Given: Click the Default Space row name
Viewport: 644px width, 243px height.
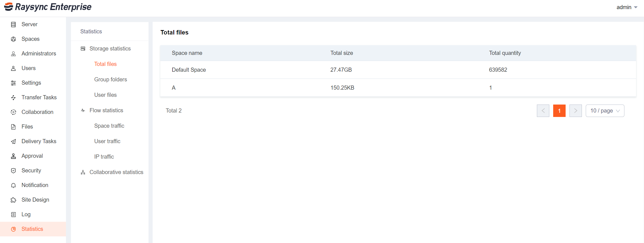Looking at the screenshot, I should point(189,70).
